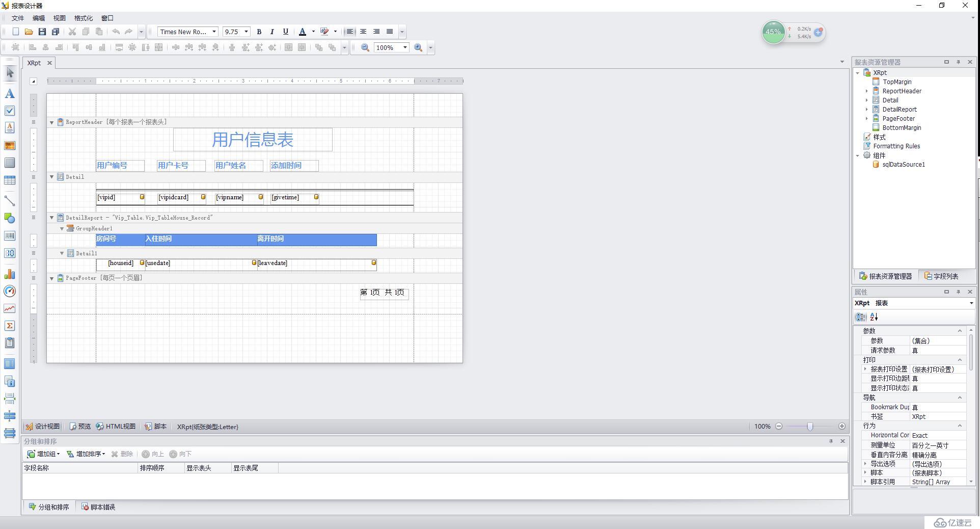Click the zoom out magnifier icon
This screenshot has width=980, height=529.
point(365,47)
